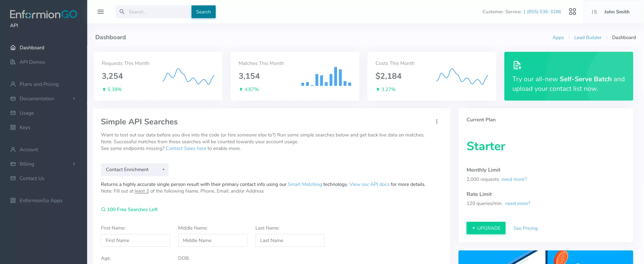Click the Apps breadcrumb link
Screen dimensions: 644x264
pos(558,37)
